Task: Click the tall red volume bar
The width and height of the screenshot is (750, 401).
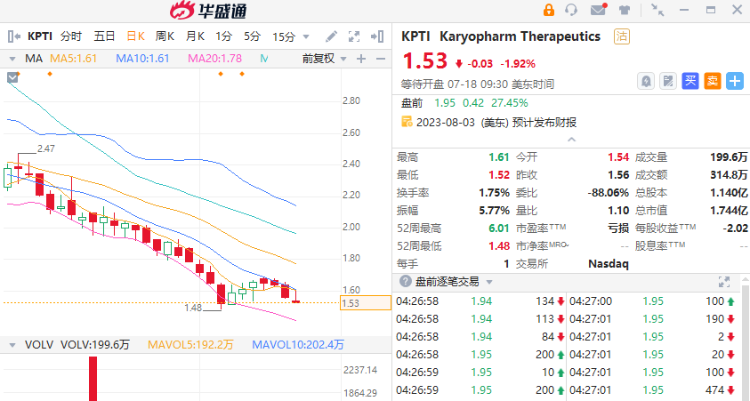Action: [x=93, y=379]
